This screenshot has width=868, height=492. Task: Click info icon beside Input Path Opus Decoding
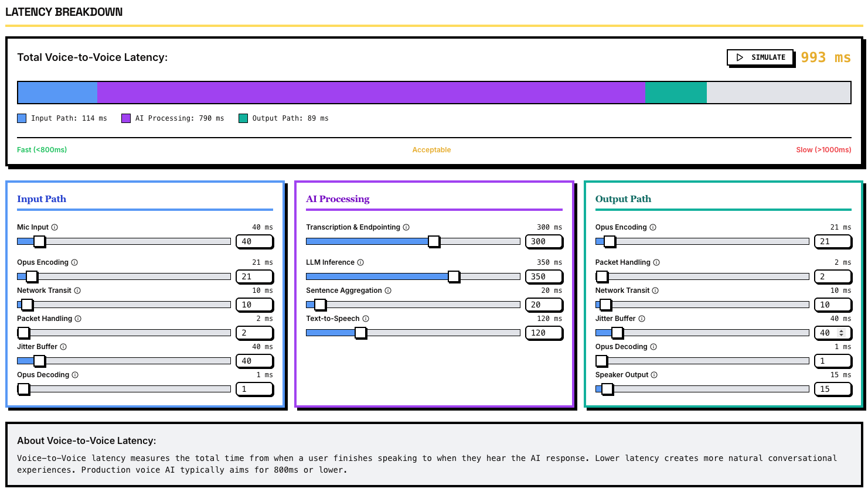click(75, 375)
